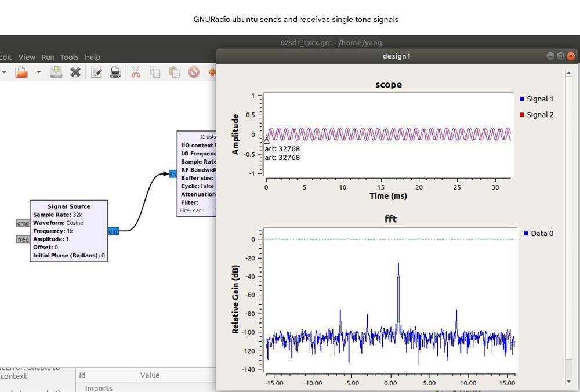
Task: Select the Signal Source block
Action: click(x=68, y=231)
